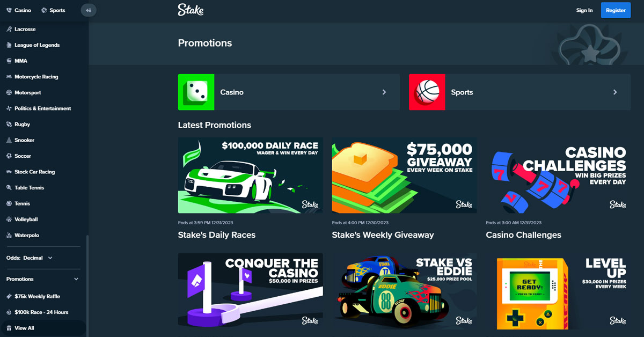
Task: Click the Sign In link
Action: (584, 10)
